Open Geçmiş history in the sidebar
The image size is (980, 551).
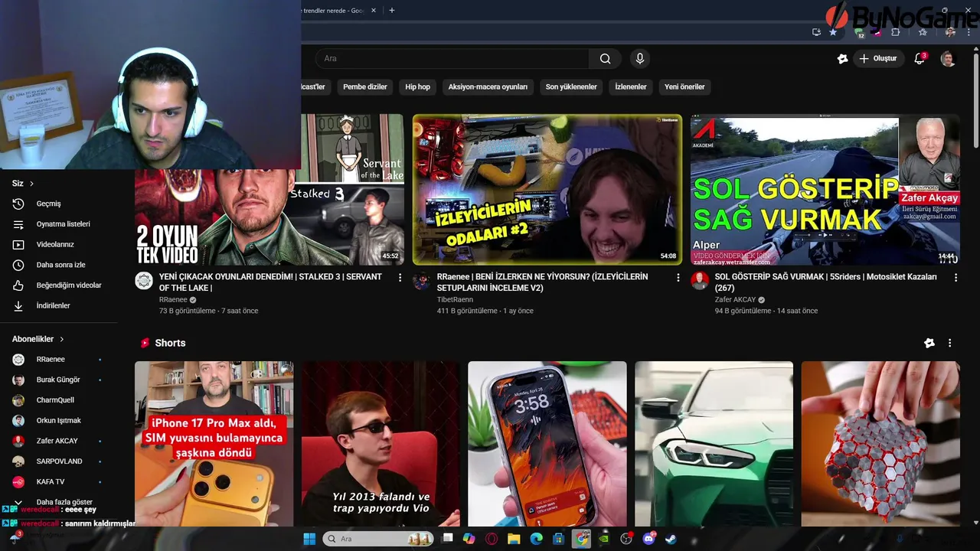[60, 204]
